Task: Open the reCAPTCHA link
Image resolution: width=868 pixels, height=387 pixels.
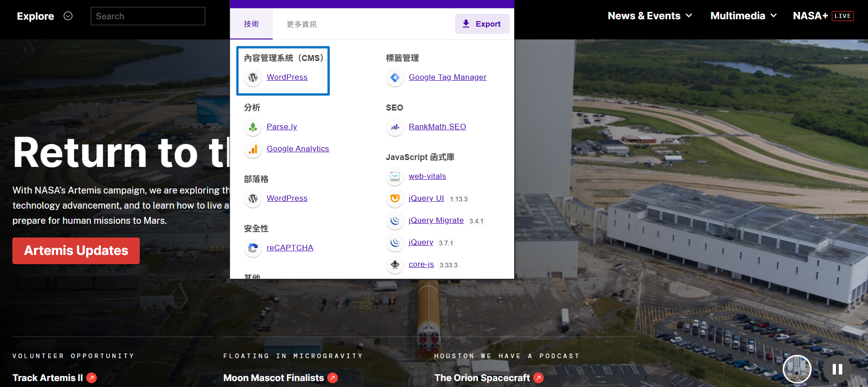Action: (x=290, y=248)
